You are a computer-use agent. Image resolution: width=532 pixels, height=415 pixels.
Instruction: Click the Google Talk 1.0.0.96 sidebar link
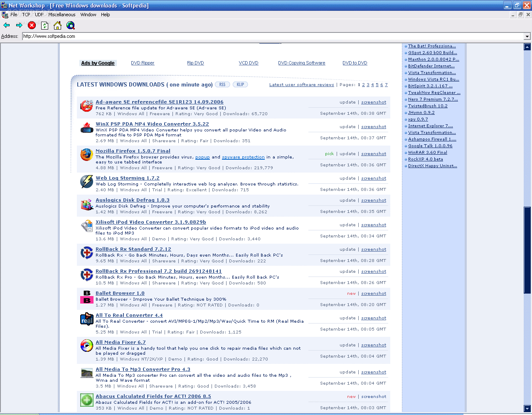pos(430,146)
